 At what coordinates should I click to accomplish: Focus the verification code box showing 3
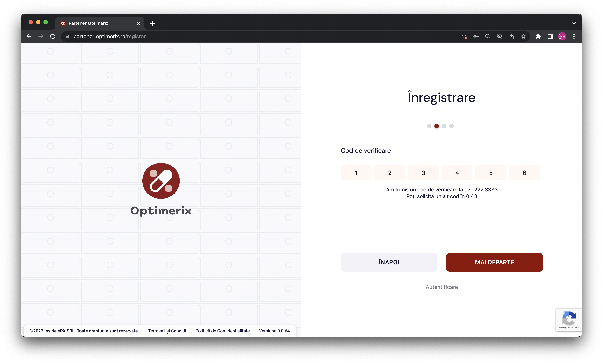point(423,173)
